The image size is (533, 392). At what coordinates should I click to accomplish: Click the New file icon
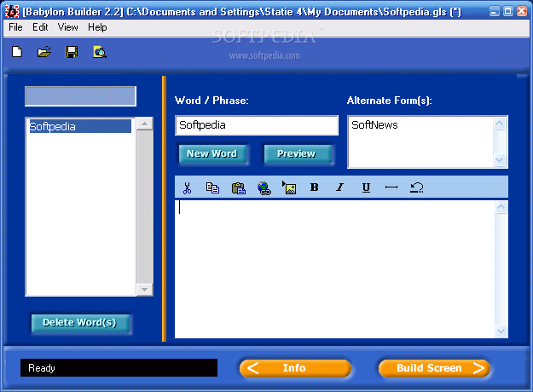pyautogui.click(x=17, y=52)
